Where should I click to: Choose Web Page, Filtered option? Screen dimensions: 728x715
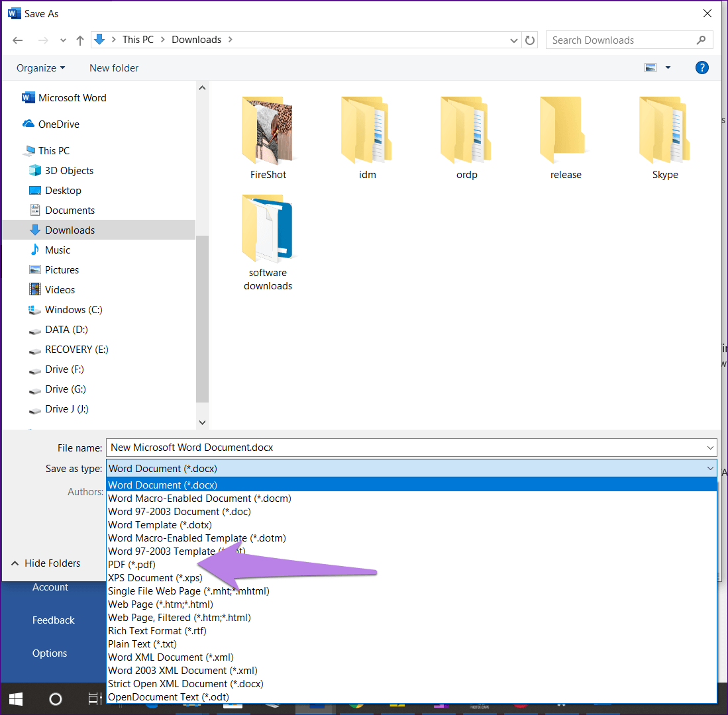coord(411,618)
